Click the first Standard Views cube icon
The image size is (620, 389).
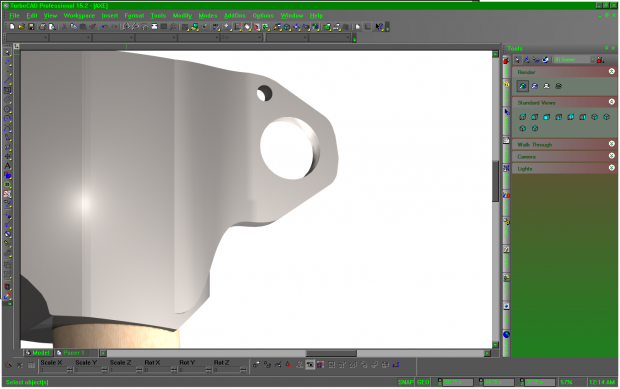tap(522, 117)
